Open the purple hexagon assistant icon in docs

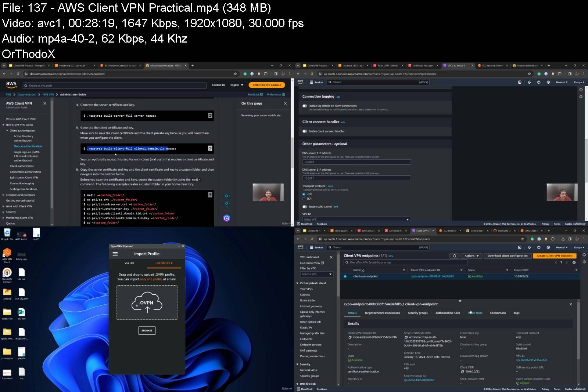coord(226,218)
